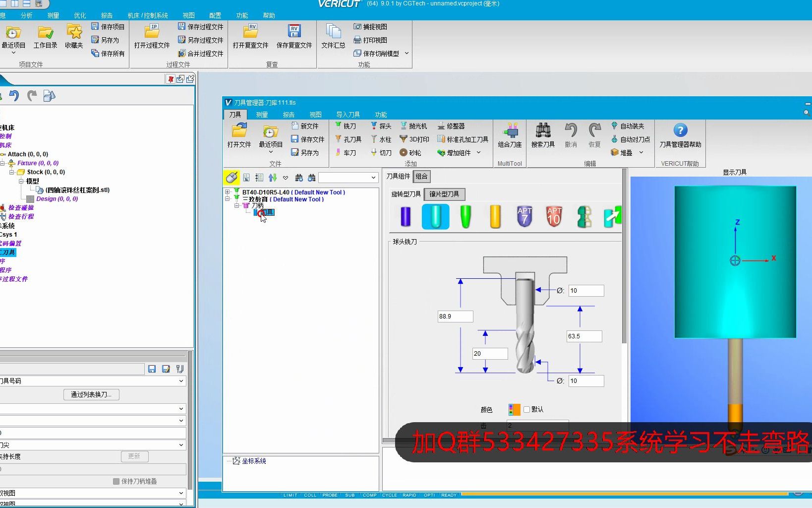Click the sort arrows icon above tool tree
This screenshot has width=812, height=508.
pyautogui.click(x=273, y=177)
